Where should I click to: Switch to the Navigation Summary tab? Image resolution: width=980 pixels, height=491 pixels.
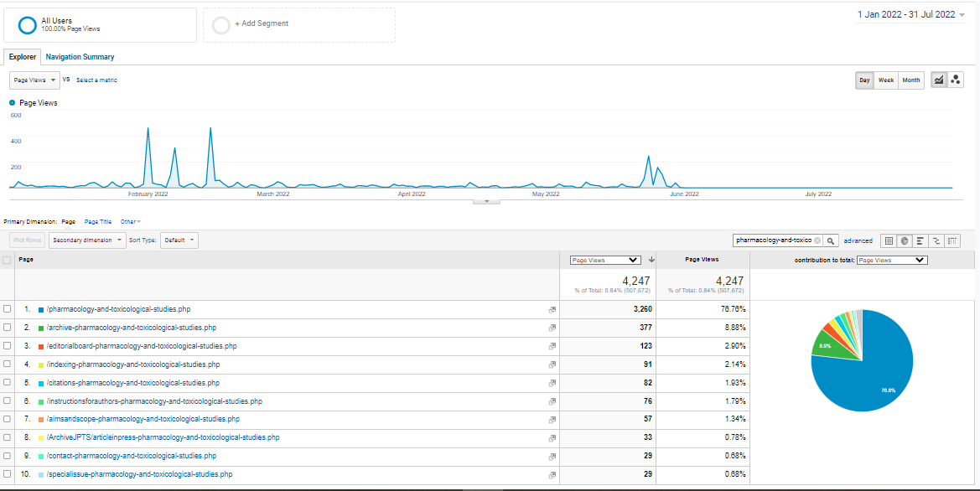coord(80,57)
